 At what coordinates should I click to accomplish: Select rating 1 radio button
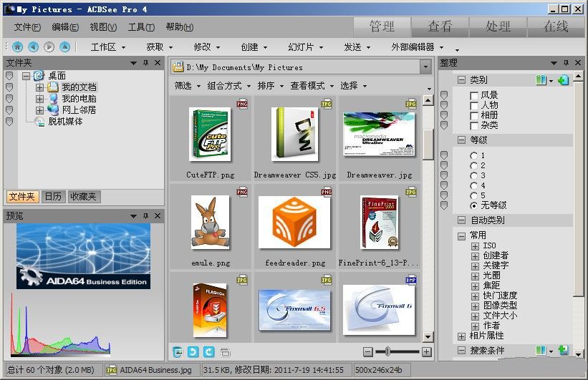click(x=474, y=155)
